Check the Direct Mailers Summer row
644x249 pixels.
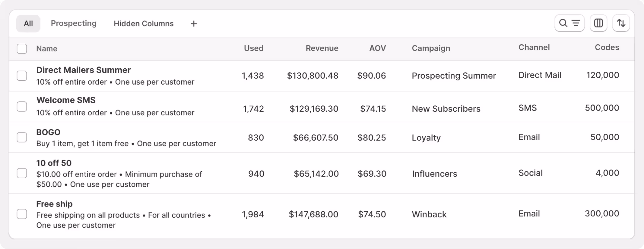coord(22,76)
